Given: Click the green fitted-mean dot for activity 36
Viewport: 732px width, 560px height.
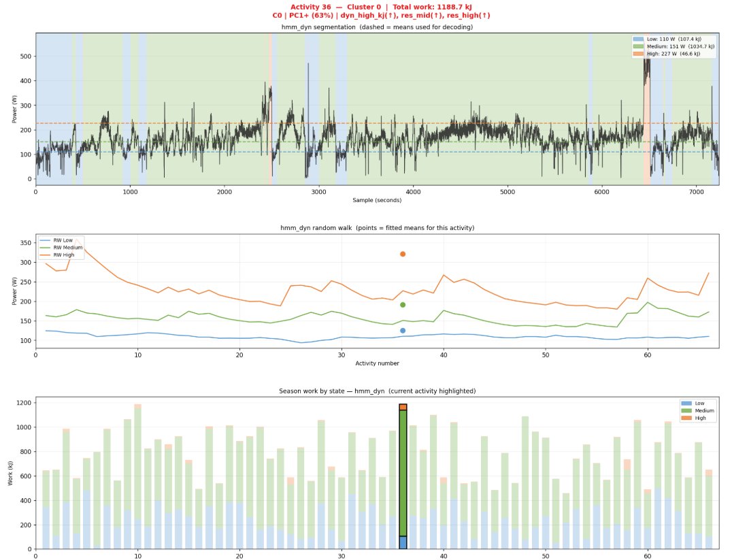Looking at the screenshot, I should click(x=403, y=305).
